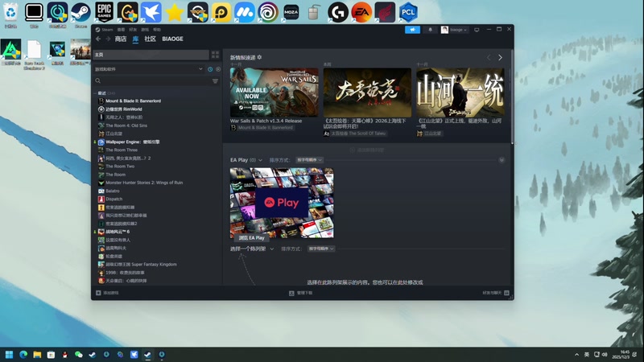644x362 pixels.
Task: Show hidden system tray icons chevron
Action: tap(576, 355)
